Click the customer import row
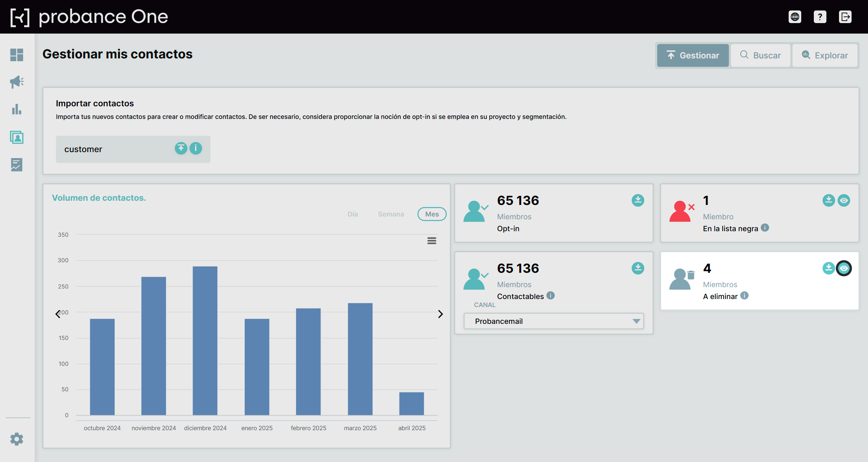Screen dimensions: 868x462 pos(133,149)
